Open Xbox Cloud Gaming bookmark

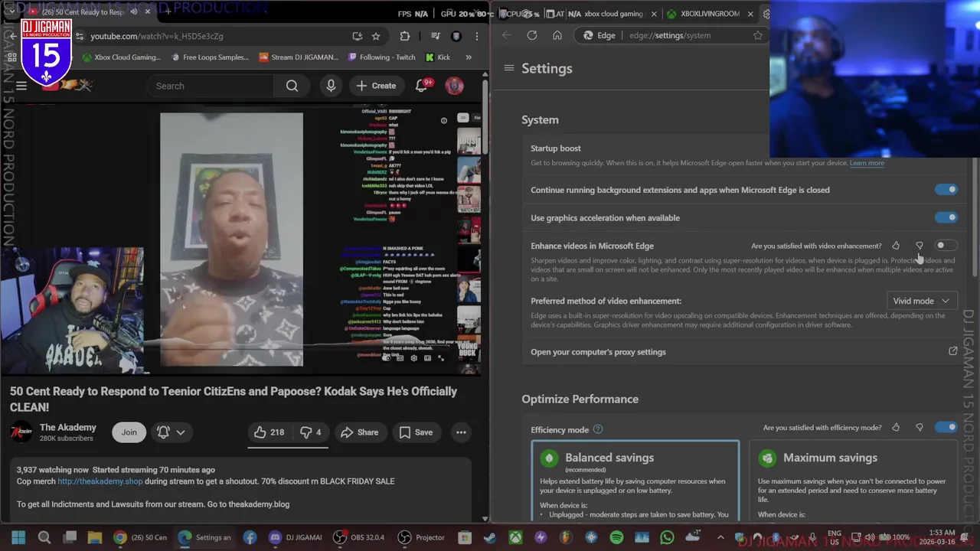[x=121, y=57]
